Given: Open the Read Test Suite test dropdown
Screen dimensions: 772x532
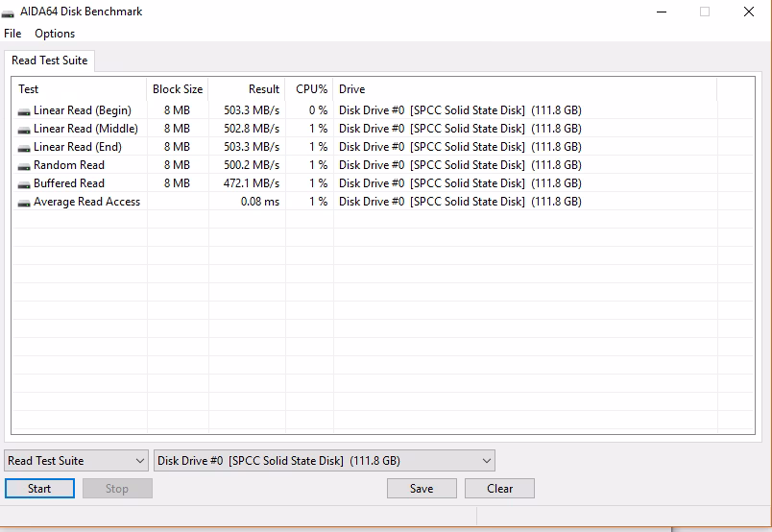Looking at the screenshot, I should coord(76,461).
